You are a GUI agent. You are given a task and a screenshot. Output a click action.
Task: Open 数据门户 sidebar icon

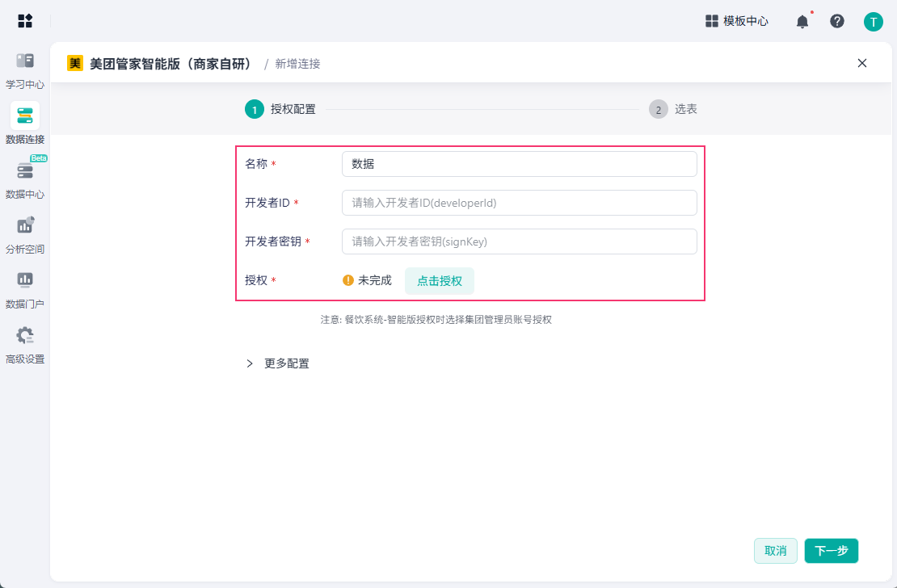[24, 280]
